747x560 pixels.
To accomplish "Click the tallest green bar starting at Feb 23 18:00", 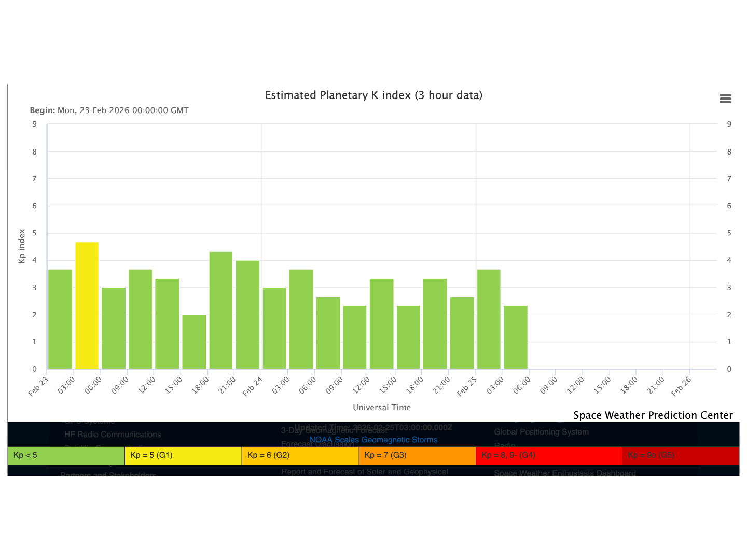I will coord(220,310).
